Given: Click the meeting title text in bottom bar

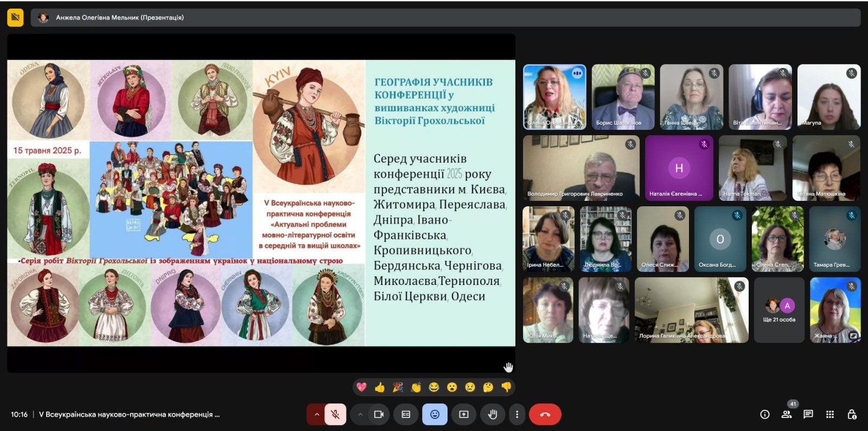Looking at the screenshot, I should coord(129,414).
